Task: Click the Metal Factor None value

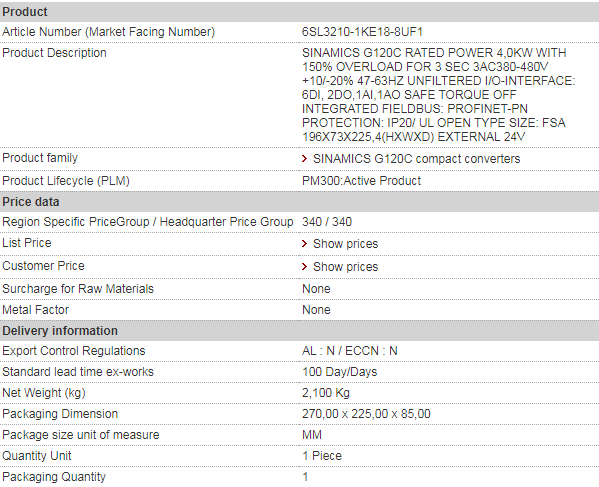Action: tap(316, 310)
